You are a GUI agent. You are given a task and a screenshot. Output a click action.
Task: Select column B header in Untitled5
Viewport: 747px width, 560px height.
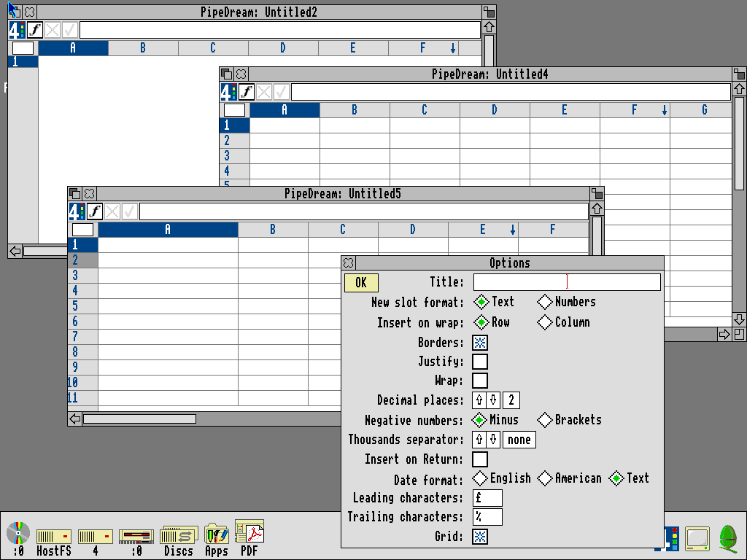coord(273,230)
